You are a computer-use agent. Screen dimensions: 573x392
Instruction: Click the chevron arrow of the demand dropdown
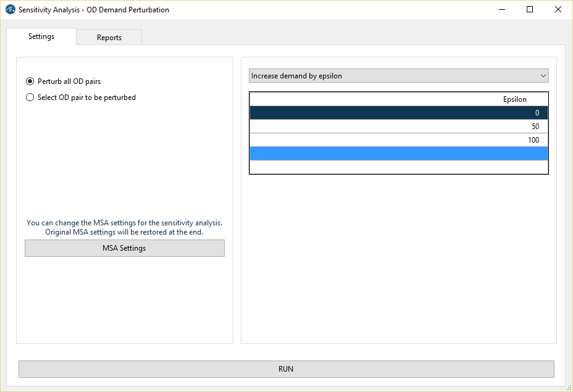click(x=543, y=76)
